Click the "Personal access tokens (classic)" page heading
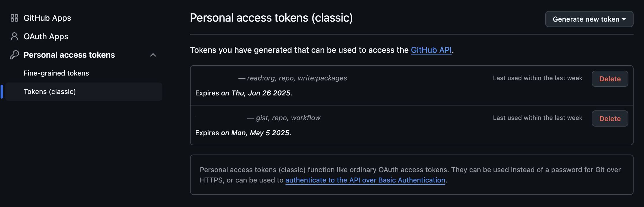This screenshot has height=207, width=644. pos(271,18)
